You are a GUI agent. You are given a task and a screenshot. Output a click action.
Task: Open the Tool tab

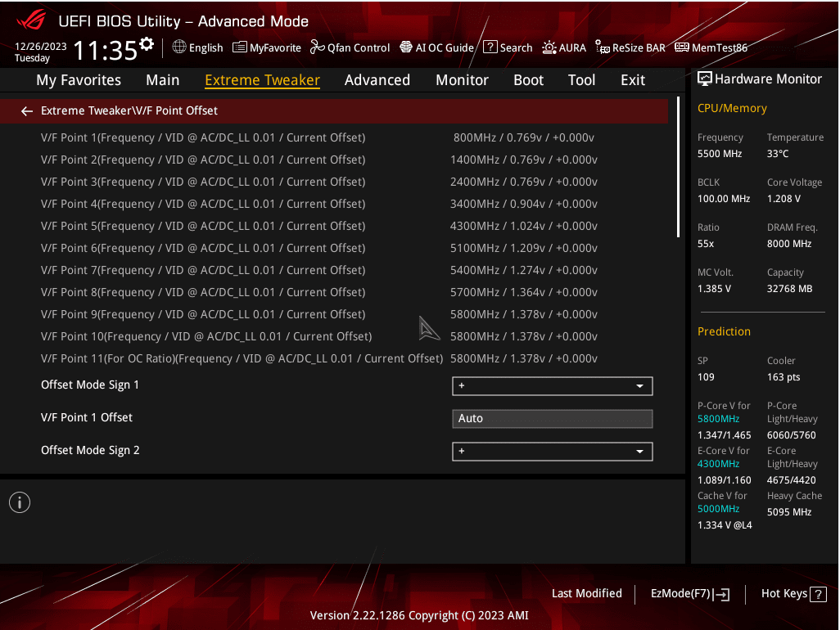pos(582,80)
